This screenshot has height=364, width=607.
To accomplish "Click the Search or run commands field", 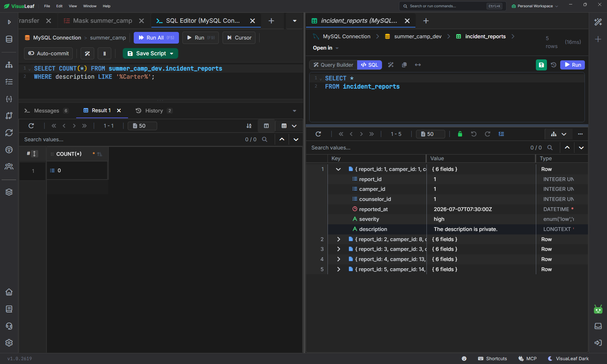I will click(x=452, y=6).
